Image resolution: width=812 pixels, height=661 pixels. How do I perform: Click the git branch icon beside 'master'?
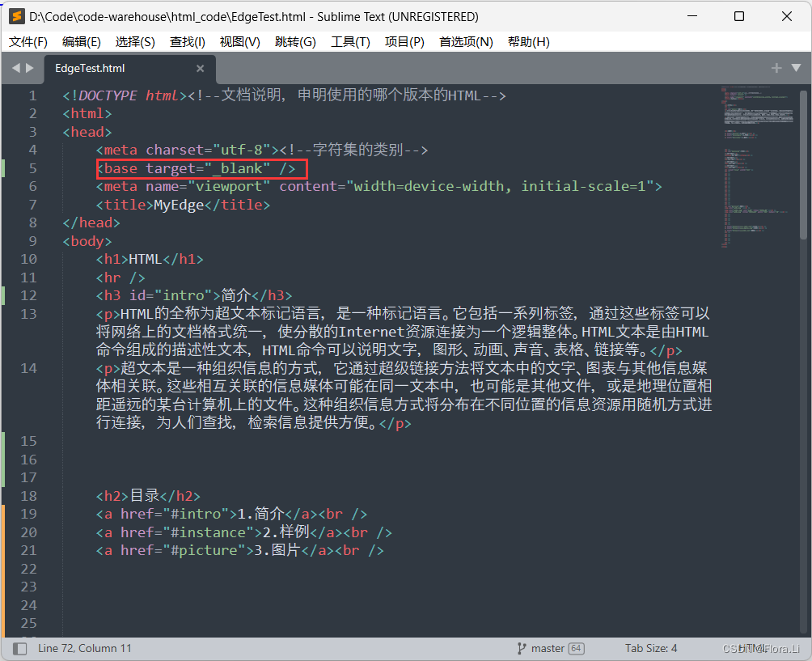coord(522,647)
